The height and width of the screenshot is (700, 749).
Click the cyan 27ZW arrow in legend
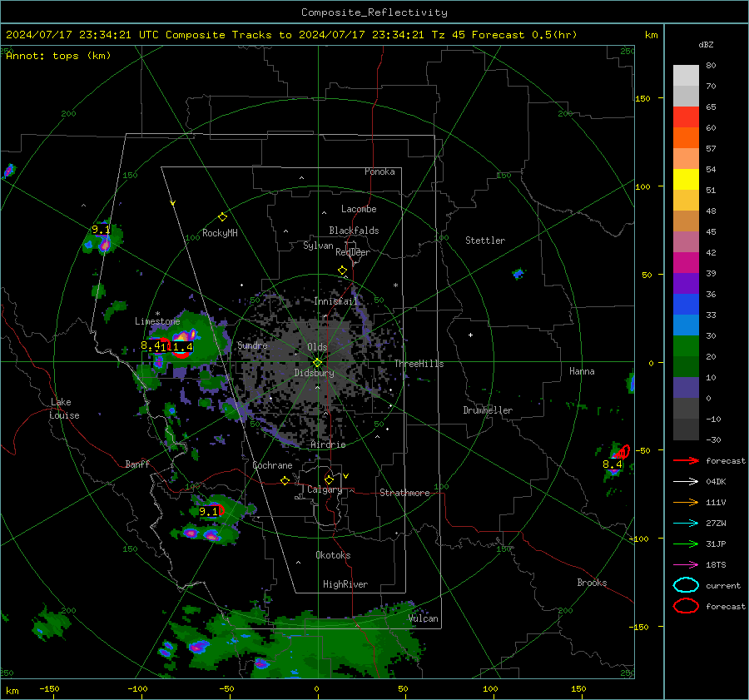(x=687, y=524)
